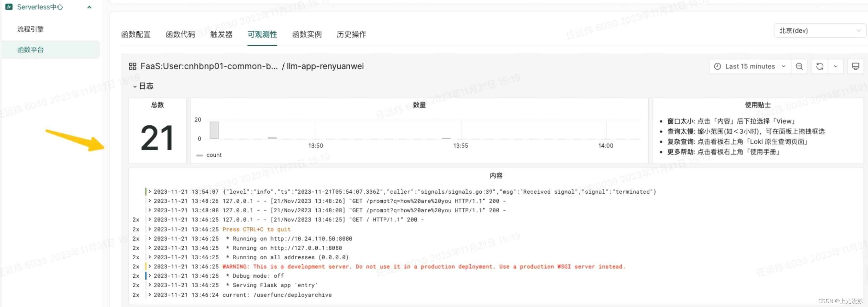Screen dimensions: 868x307
Task: Refresh the dashboard
Action: point(820,66)
